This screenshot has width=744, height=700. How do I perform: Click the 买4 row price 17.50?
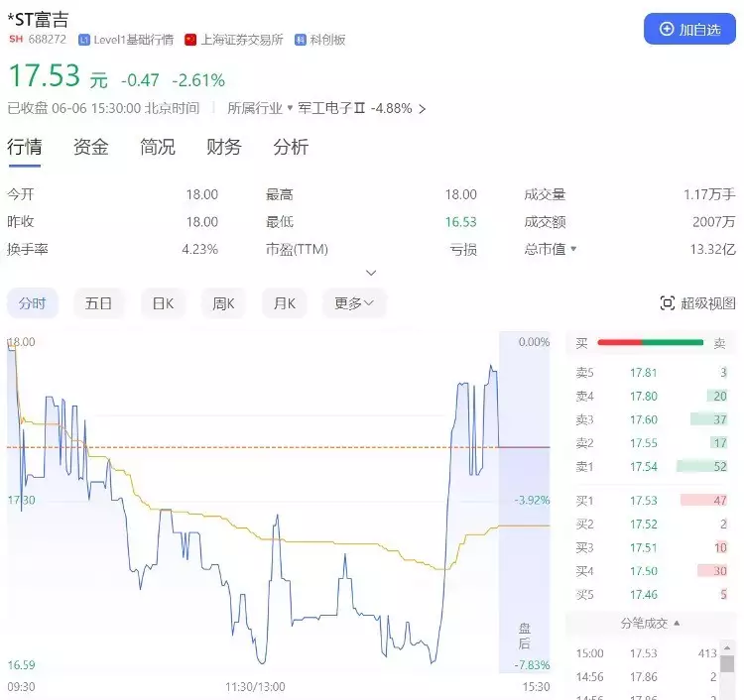pyautogui.click(x=644, y=571)
